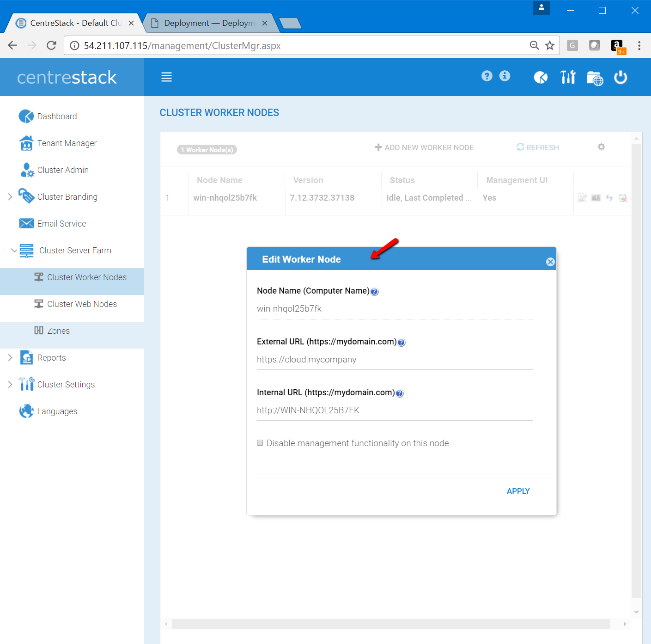This screenshot has height=644, width=651.
Task: Click the power logout icon in header
Action: pyautogui.click(x=621, y=77)
